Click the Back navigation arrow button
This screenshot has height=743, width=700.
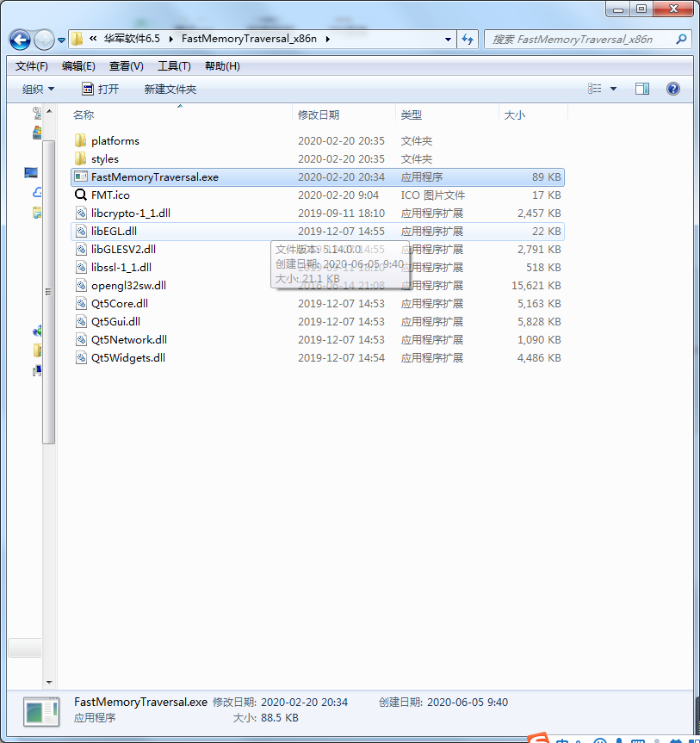[20, 40]
